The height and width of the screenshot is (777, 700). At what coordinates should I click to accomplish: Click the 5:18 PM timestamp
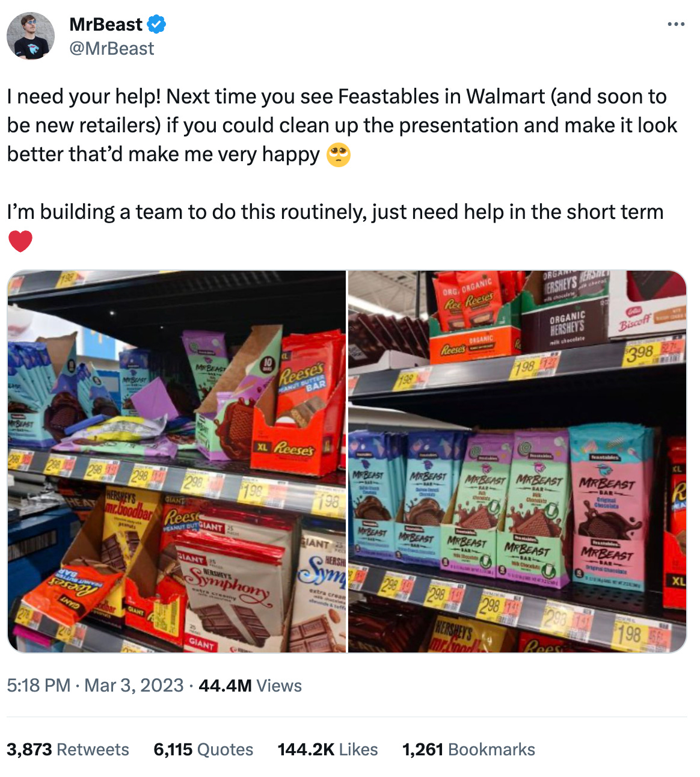[38, 686]
